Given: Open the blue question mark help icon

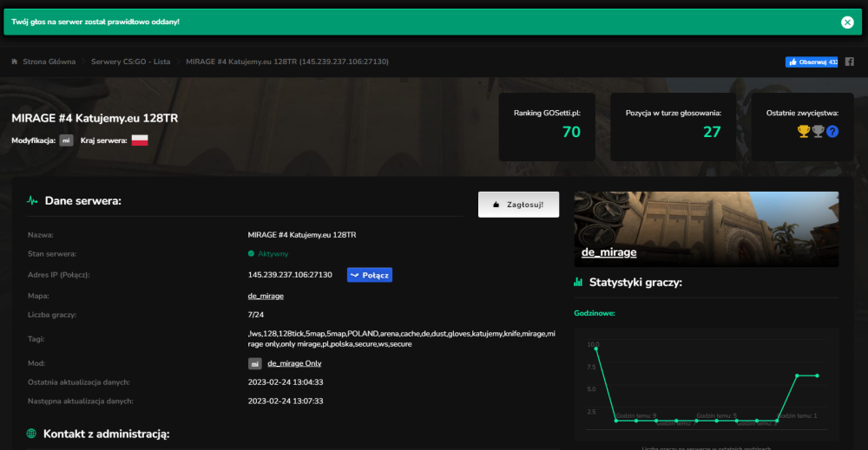Looking at the screenshot, I should pos(832,132).
